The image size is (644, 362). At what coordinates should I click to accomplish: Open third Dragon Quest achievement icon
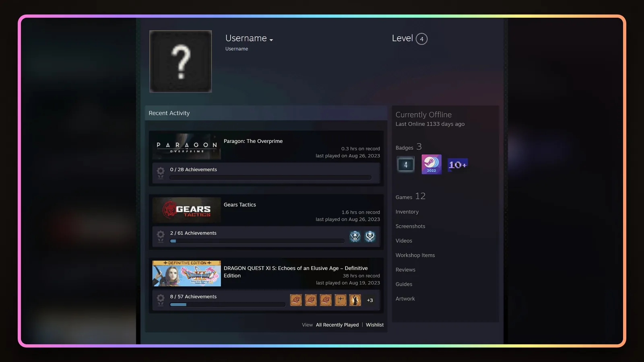coord(326,300)
